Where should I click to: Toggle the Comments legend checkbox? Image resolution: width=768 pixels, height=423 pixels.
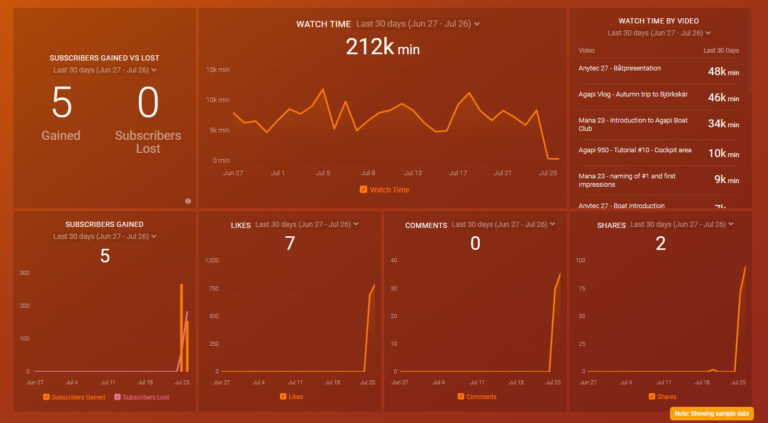[461, 397]
